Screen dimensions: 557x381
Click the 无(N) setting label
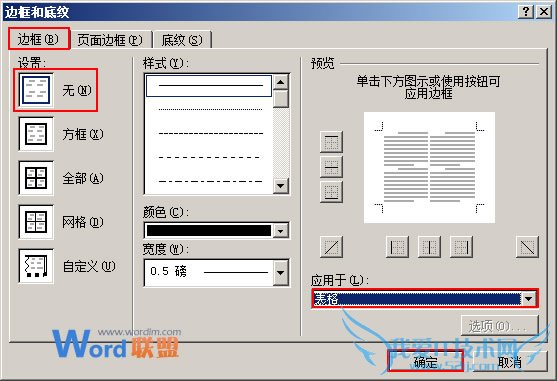click(x=77, y=90)
